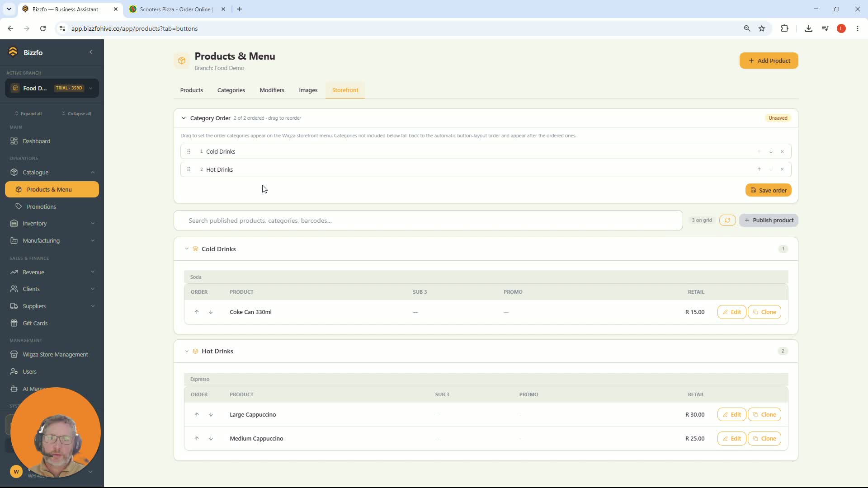Switch to the Images tab
The image size is (868, 488).
(308, 90)
